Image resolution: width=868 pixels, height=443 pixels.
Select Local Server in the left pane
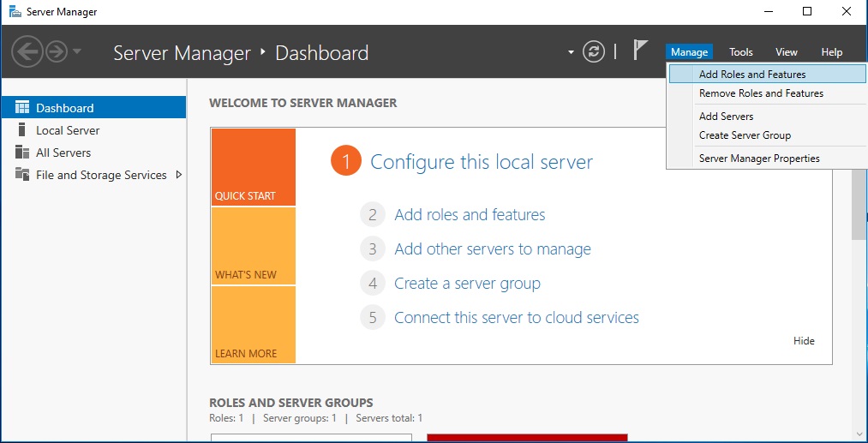pos(93,130)
